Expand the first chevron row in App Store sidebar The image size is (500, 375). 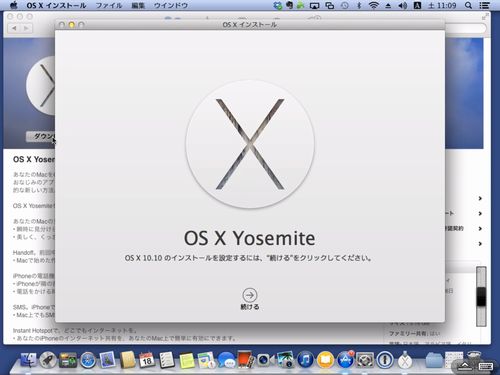point(480,198)
